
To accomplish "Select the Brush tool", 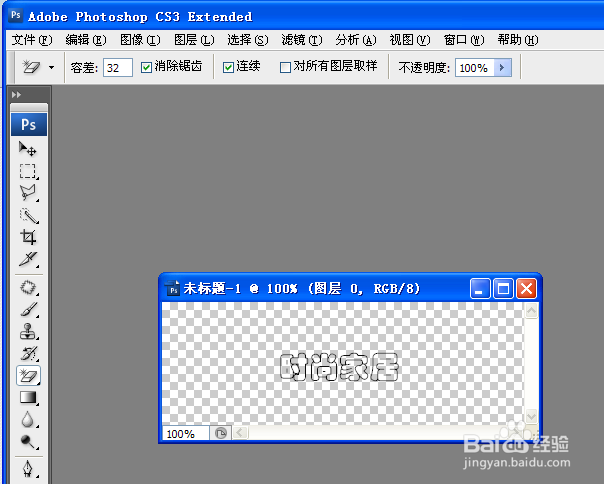I will [28, 309].
